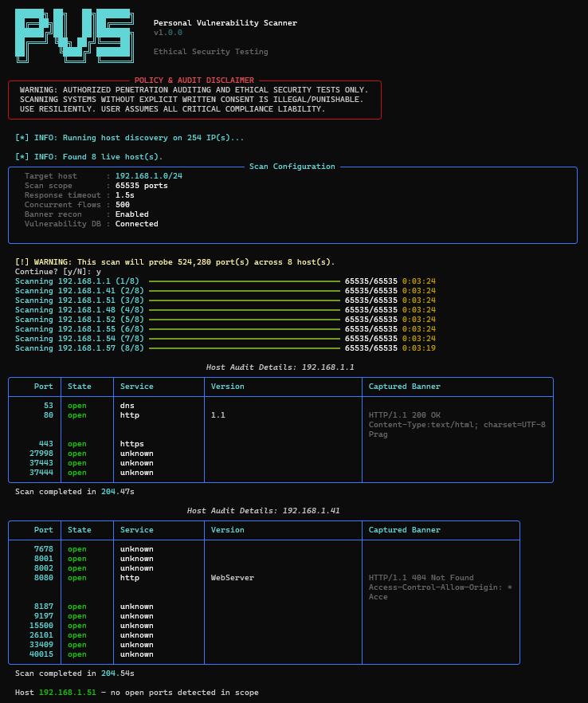Click 'Scanning 192.168.1.51 (3/8)' label

(80, 300)
